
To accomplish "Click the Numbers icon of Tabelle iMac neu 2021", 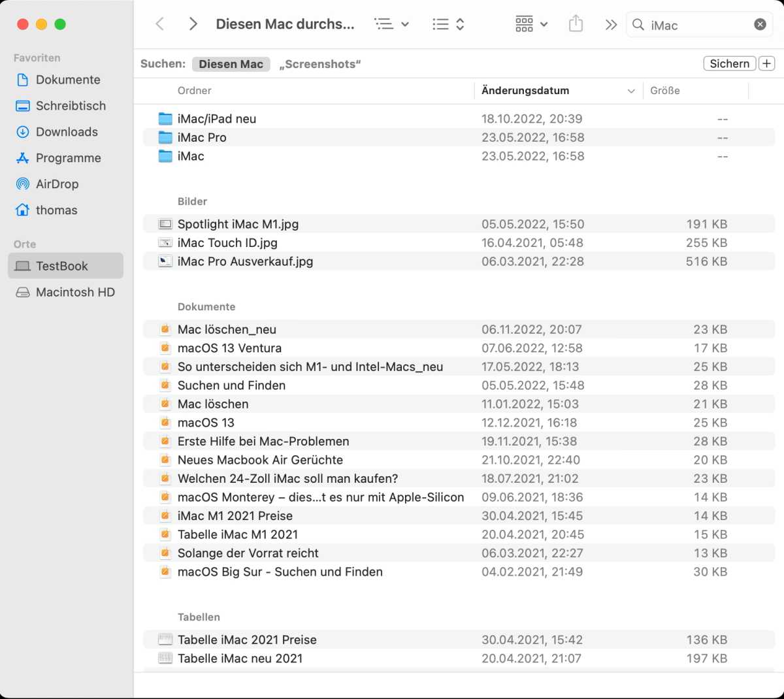I will (x=165, y=658).
